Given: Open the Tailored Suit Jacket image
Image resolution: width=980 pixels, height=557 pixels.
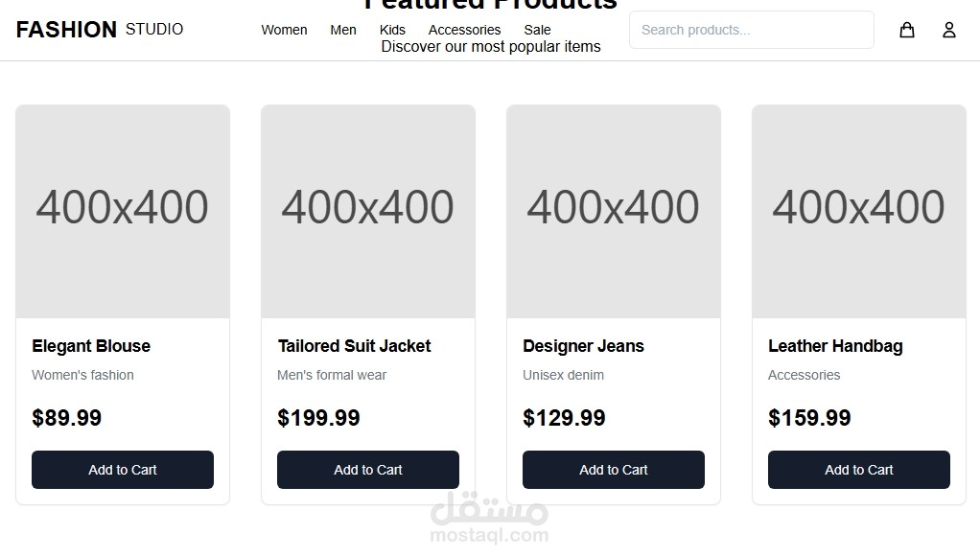Looking at the screenshot, I should click(x=368, y=211).
